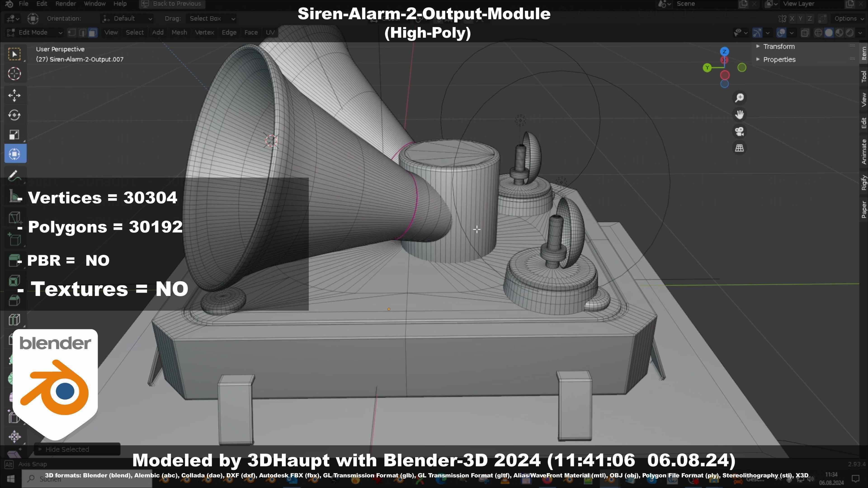The width and height of the screenshot is (868, 488).
Task: Open the Select menu in header
Action: tap(134, 32)
